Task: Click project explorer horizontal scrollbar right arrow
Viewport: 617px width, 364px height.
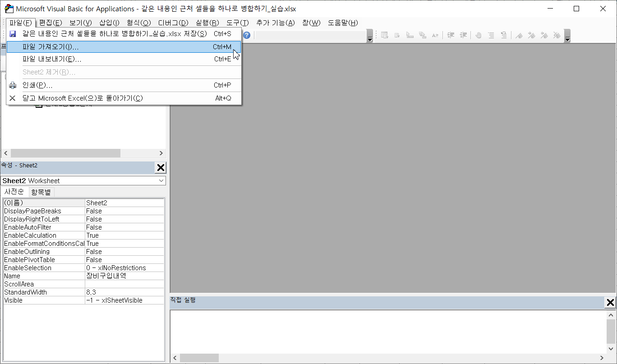Action: point(161,153)
